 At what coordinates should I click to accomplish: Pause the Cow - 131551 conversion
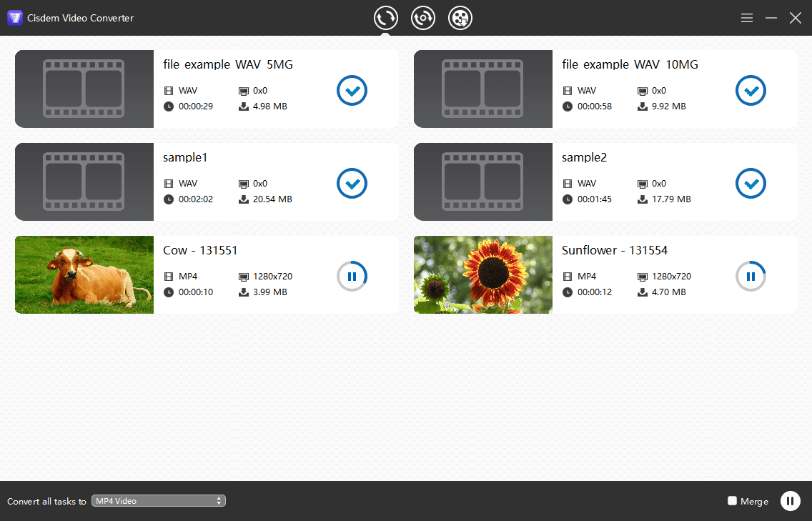(352, 276)
